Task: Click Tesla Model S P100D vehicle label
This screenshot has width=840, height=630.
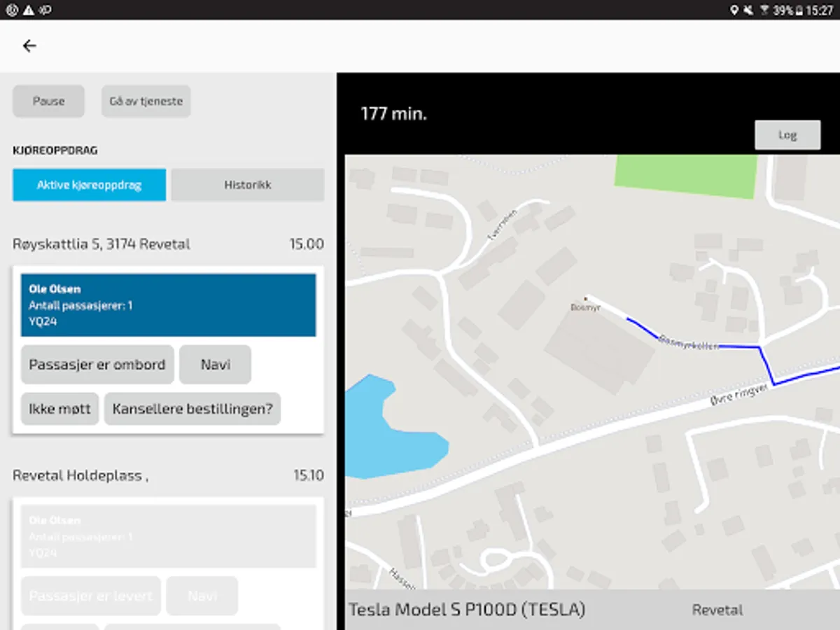Action: 467,610
